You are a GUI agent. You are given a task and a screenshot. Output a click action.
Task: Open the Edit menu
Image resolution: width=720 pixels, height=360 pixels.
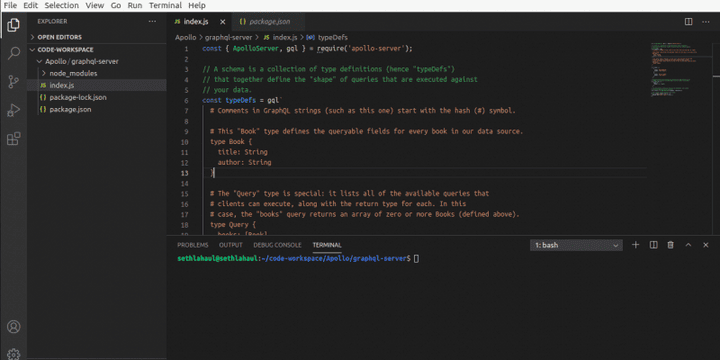pos(31,6)
